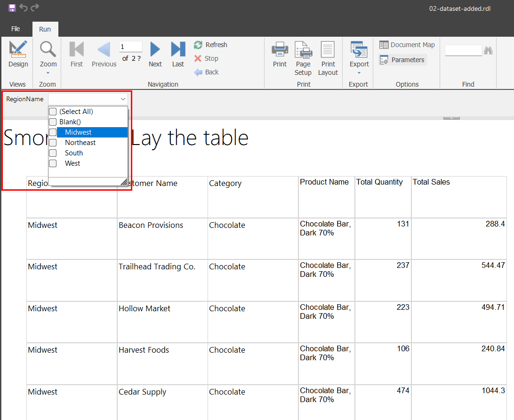This screenshot has height=420, width=514.
Task: Click the RegionName parameter label
Action: (24, 99)
